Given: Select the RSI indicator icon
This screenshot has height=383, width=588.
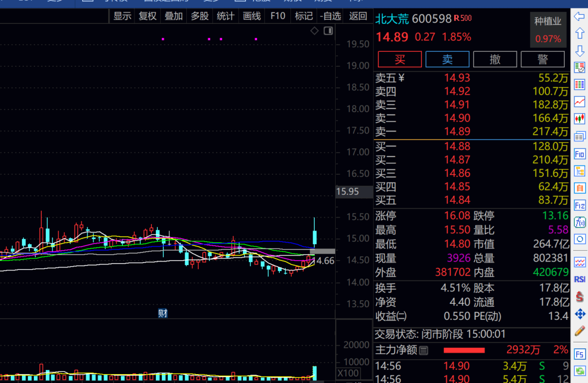Looking at the screenshot, I should [580, 279].
